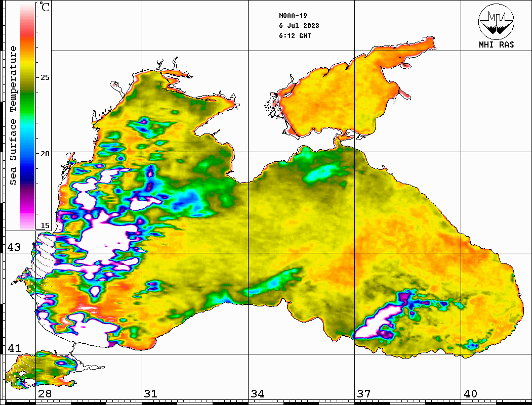Viewport: 532px width, 405px height.
Task: Click longitude label 28
Action: 45,394
